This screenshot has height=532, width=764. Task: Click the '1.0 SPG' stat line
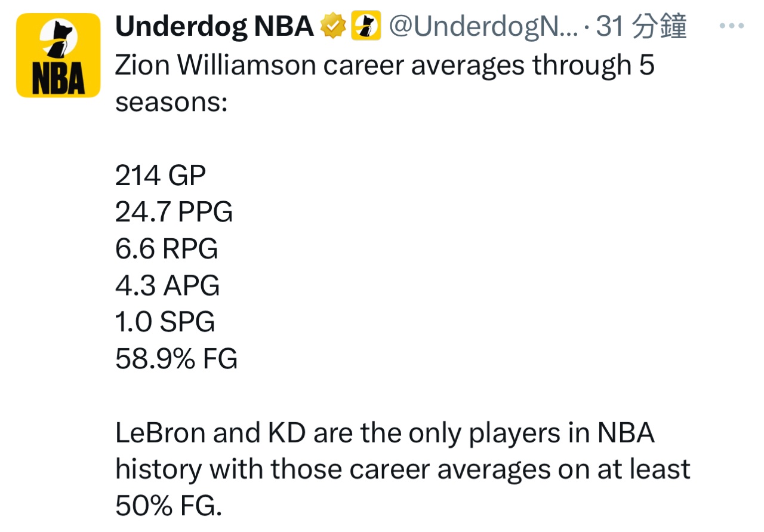(165, 322)
